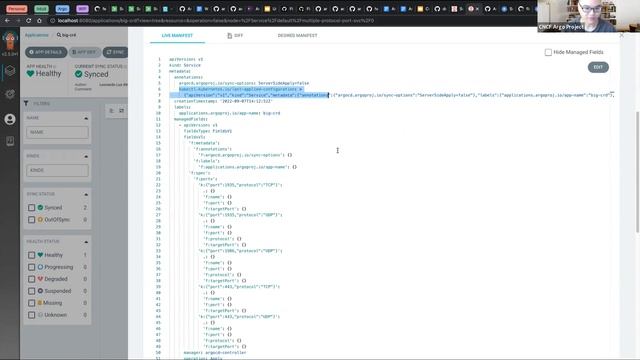The width and height of the screenshot is (640, 360).
Task: Open the Settings gear in Argo sidebar
Action: tap(10, 94)
